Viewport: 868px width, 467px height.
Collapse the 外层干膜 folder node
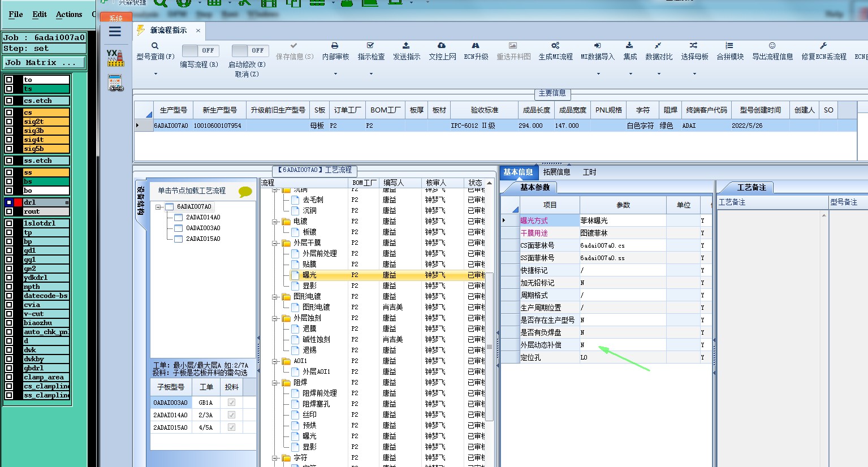[x=275, y=243]
